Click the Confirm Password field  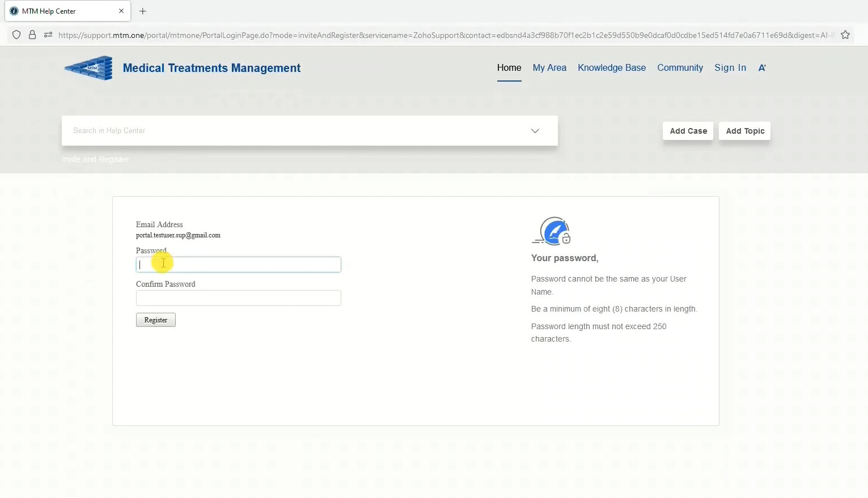pyautogui.click(x=238, y=298)
